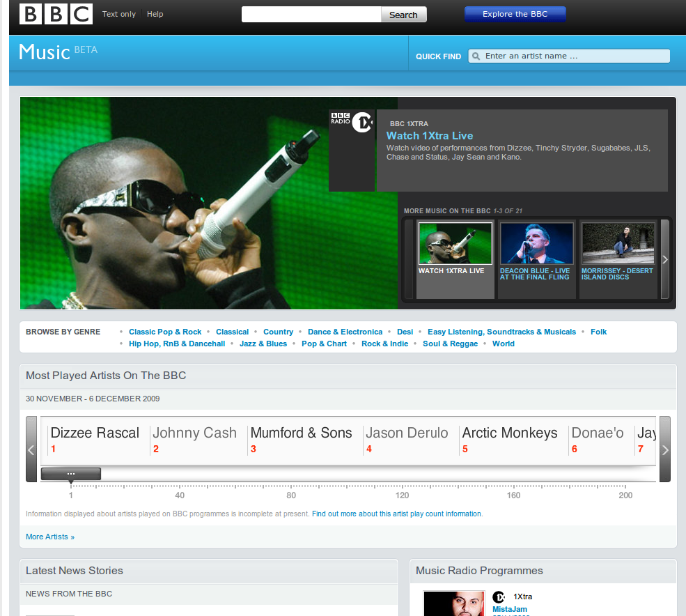Click the Explore the BBC button
This screenshot has width=686, height=616.
click(x=515, y=14)
